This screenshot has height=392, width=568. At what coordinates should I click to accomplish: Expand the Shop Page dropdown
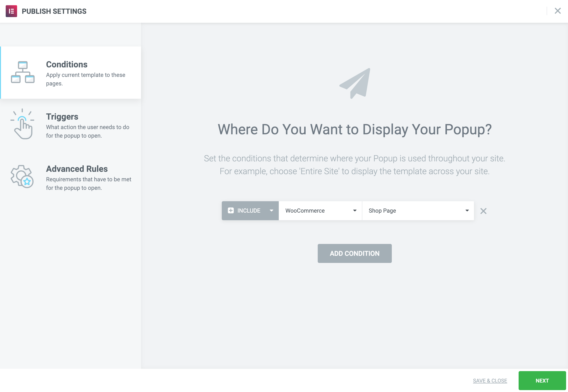click(467, 211)
